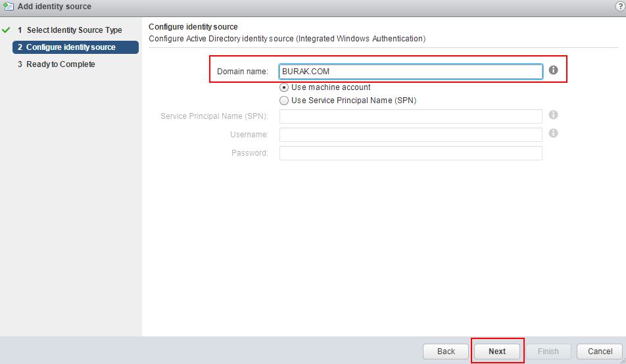Click the info icon beside Username field
The height and width of the screenshot is (364, 626).
[x=553, y=133]
